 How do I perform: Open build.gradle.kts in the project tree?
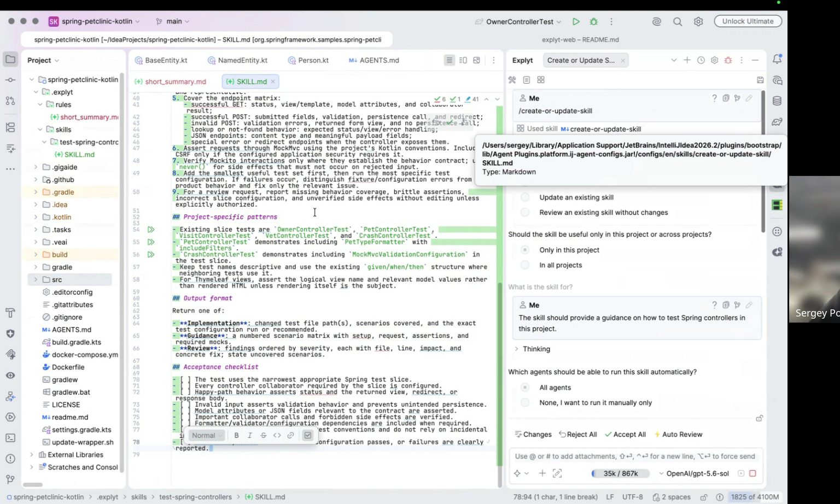(77, 342)
